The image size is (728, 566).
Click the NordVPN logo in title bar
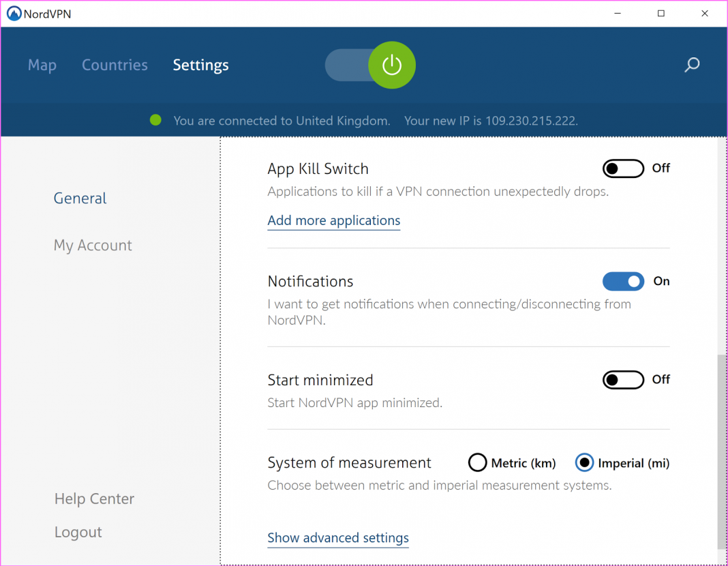14,14
